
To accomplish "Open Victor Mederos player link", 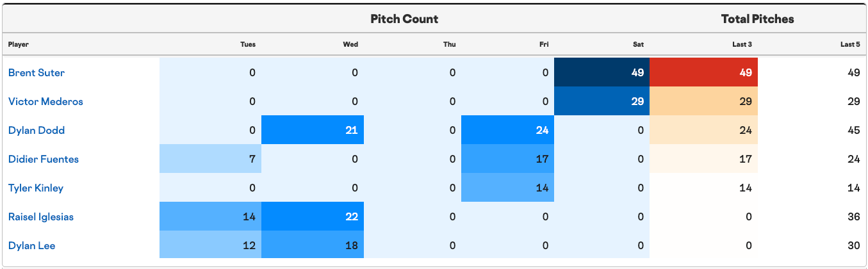I will (45, 101).
